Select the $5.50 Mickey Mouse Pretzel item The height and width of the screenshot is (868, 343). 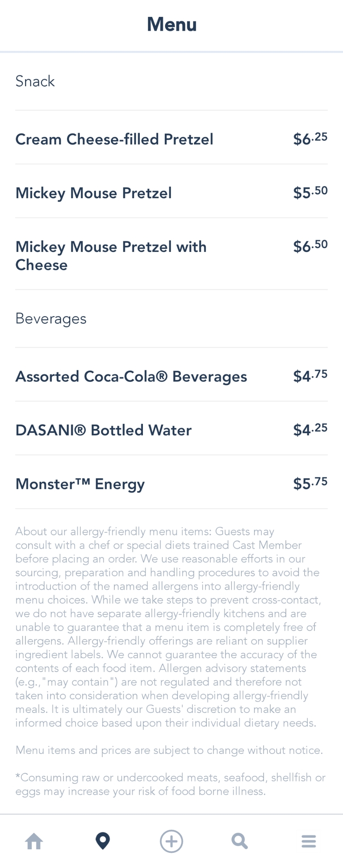pos(94,193)
